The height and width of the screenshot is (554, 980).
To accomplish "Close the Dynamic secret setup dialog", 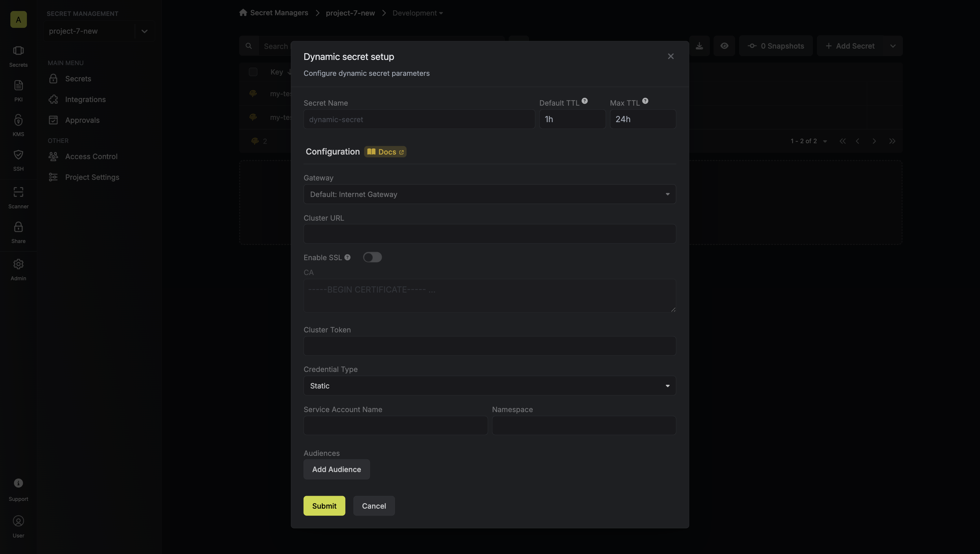I will [x=671, y=56].
